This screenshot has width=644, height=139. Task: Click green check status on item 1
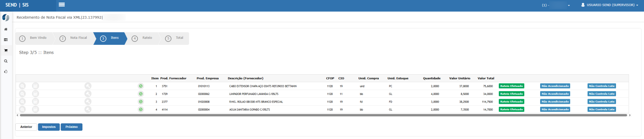(141, 86)
